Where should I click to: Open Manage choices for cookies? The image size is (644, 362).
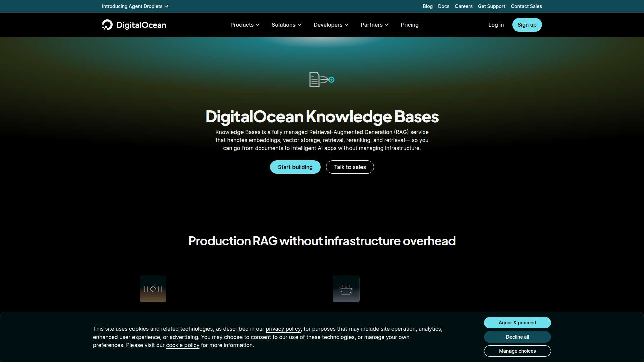[x=517, y=351]
